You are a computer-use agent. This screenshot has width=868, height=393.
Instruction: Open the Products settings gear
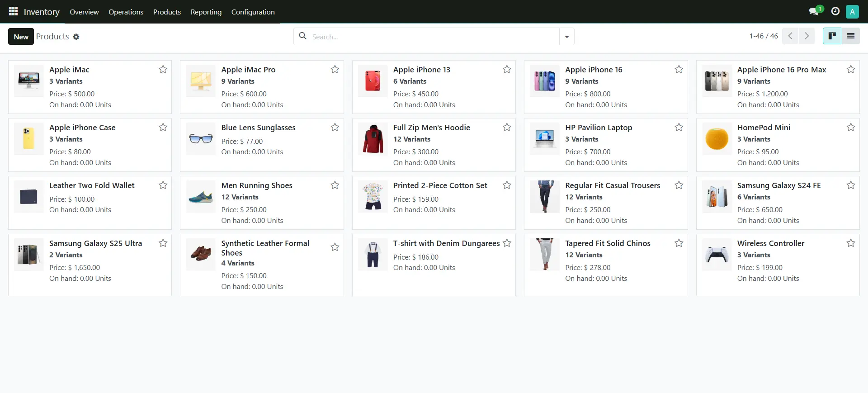(x=76, y=37)
